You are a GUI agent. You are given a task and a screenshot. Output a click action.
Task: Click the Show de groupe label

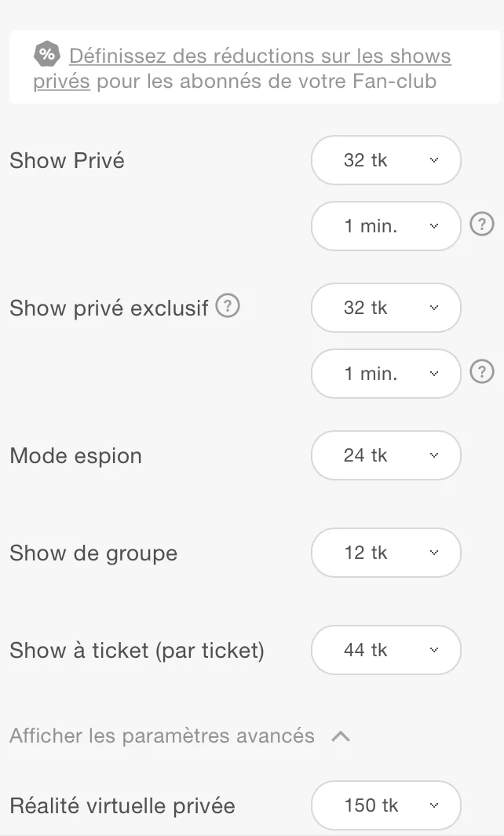click(93, 553)
